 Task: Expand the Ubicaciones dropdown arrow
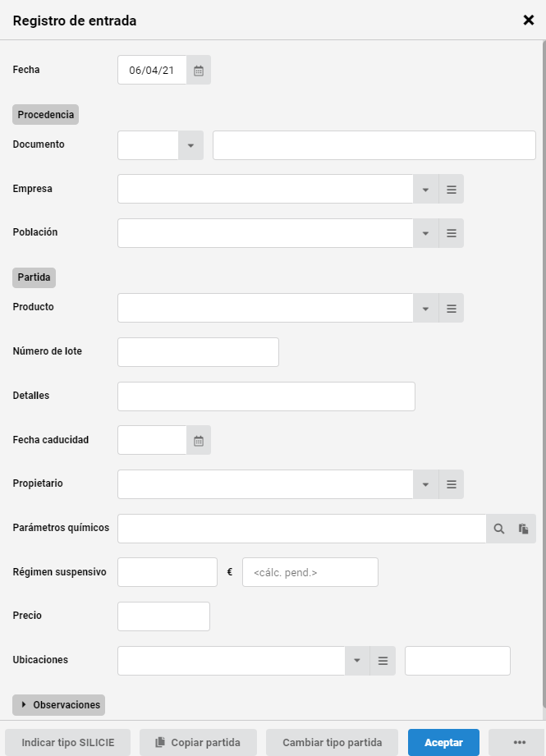357,661
